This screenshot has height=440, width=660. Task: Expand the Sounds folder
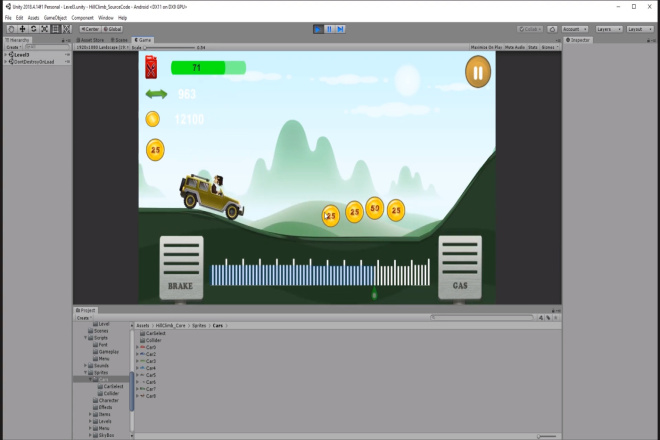pos(85,365)
